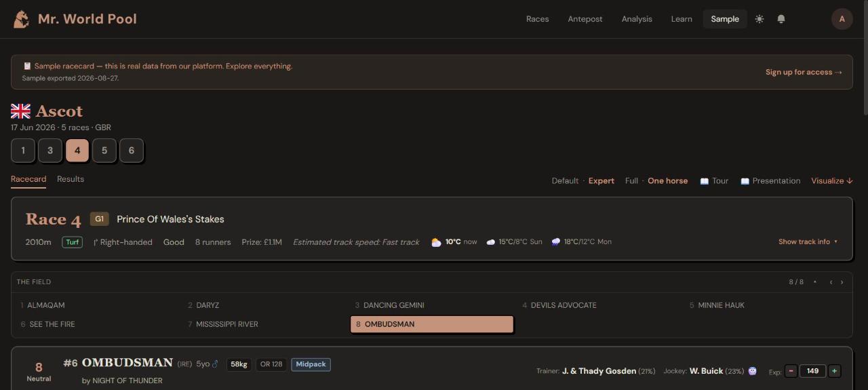Click Estimated track speed: Fast track text
Viewport: 868px width, 390px height.
coord(356,242)
